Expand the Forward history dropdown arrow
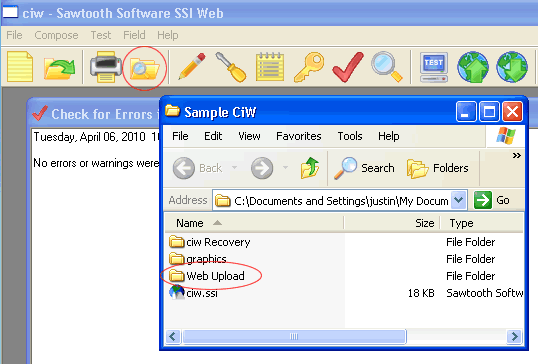 tap(285, 168)
